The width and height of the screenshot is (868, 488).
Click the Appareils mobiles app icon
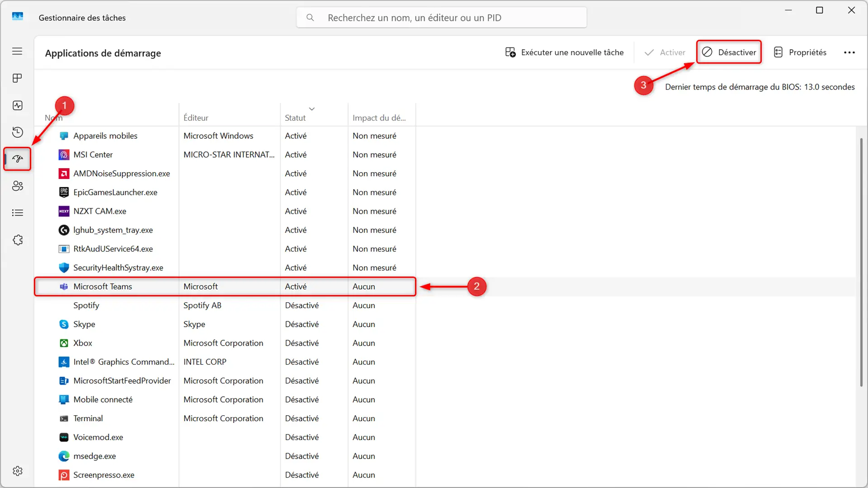[x=64, y=136]
